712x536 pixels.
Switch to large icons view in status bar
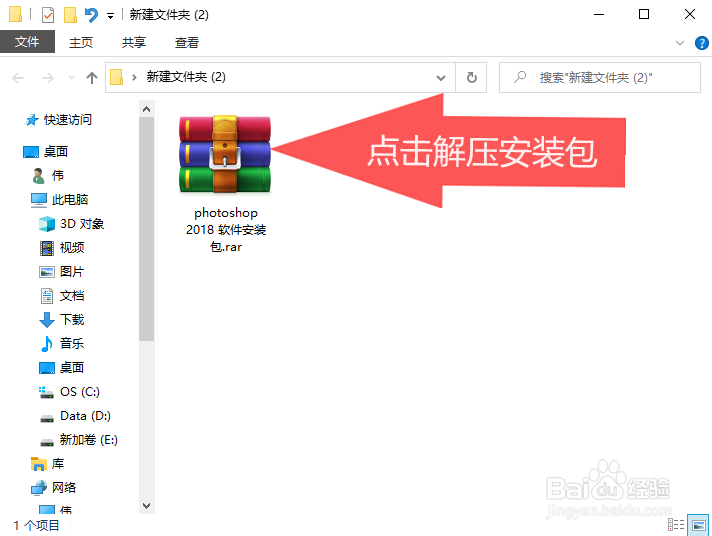[698, 525]
